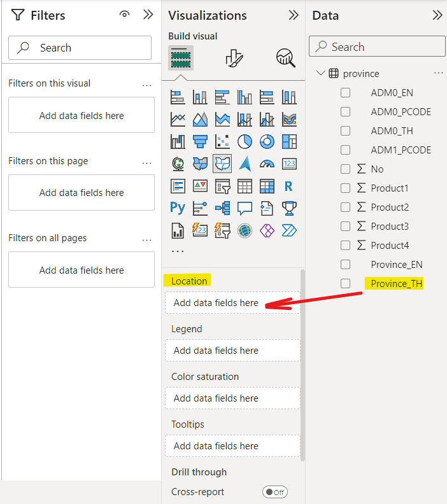Click the ellipsis for more visuals
The image size is (447, 504).
coord(178,250)
